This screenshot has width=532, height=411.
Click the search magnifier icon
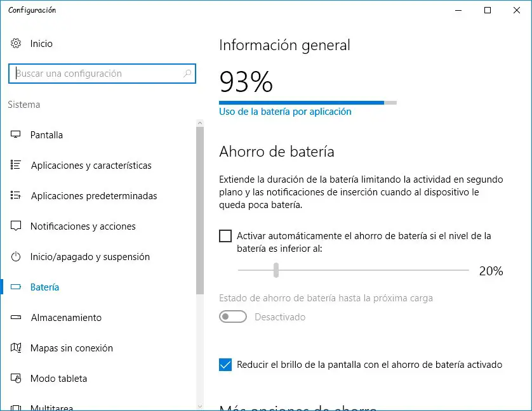187,74
